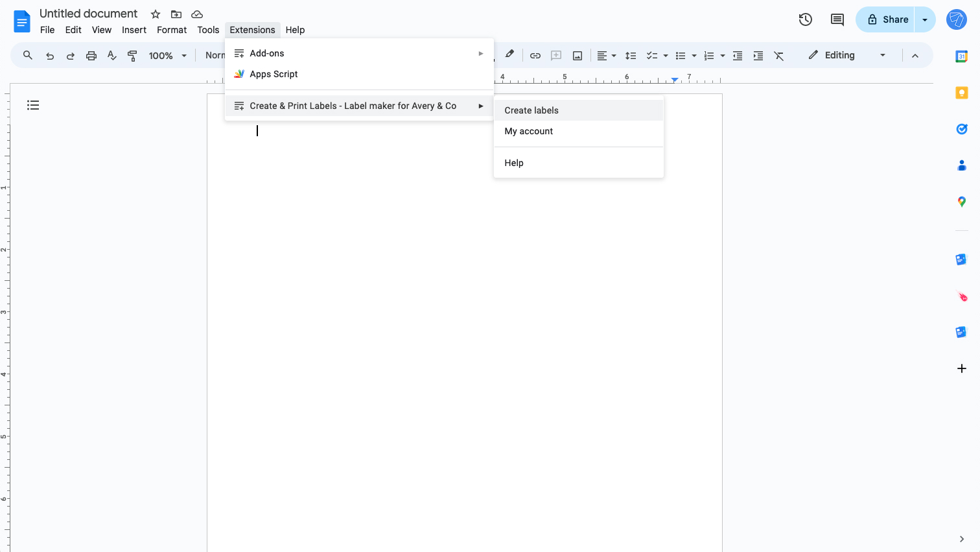The height and width of the screenshot is (552, 980).
Task: Select Create labels from the submenu
Action: (531, 110)
